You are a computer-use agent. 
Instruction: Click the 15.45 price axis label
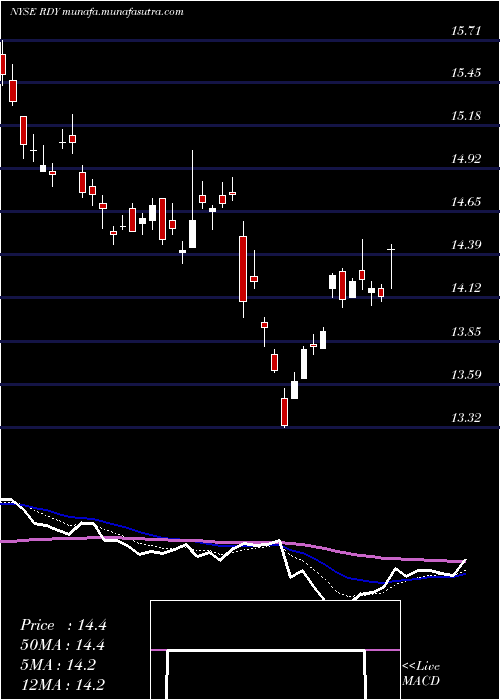466,73
